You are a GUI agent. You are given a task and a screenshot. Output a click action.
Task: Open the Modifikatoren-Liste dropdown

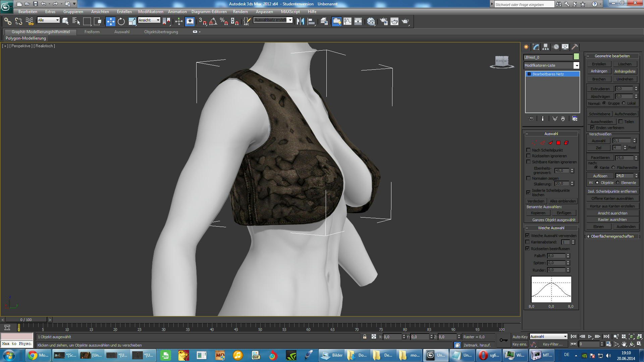[576, 65]
